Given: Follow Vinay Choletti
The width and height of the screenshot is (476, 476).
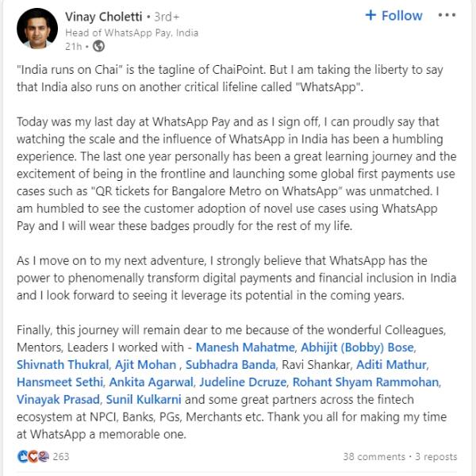Looking at the screenshot, I should coord(393,16).
